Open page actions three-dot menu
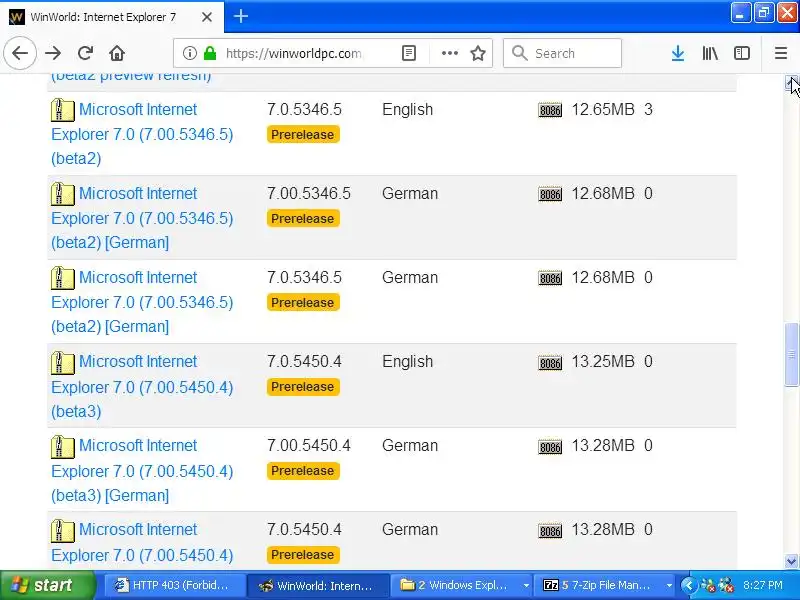The width and height of the screenshot is (800, 600). [449, 53]
